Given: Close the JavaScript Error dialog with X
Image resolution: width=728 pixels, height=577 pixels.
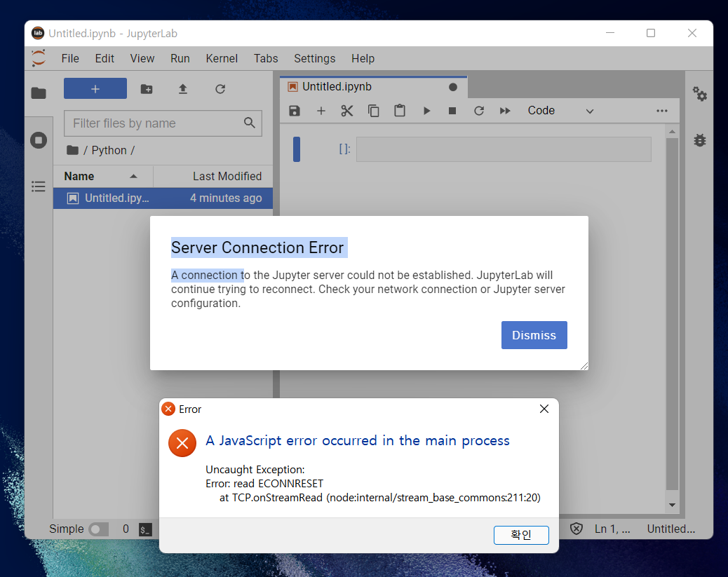Looking at the screenshot, I should [544, 409].
